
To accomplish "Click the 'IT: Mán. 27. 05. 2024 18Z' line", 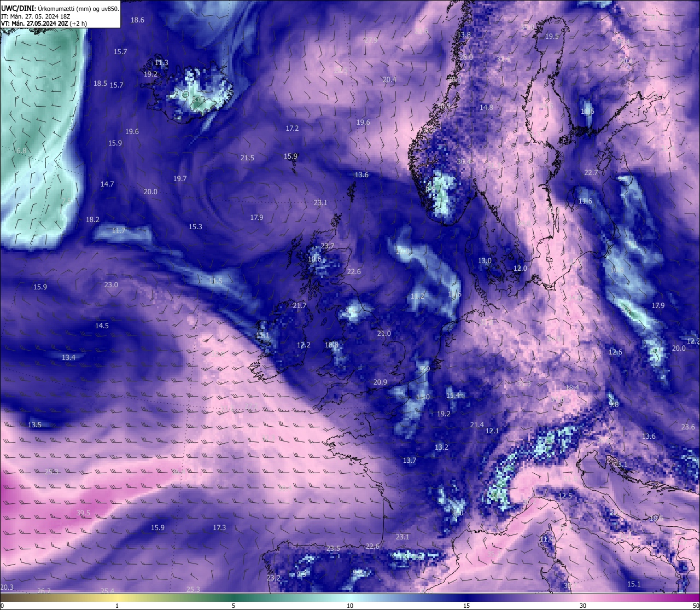I will click(x=36, y=16).
